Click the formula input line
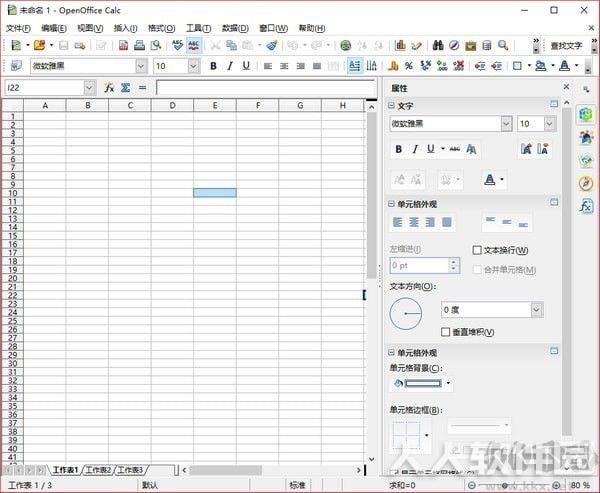The image size is (600, 493). [266, 88]
